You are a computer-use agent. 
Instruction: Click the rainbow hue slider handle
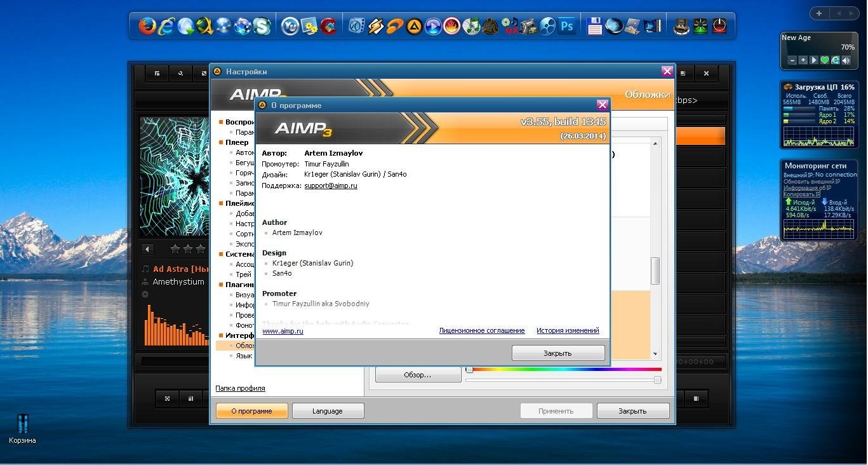tap(469, 369)
